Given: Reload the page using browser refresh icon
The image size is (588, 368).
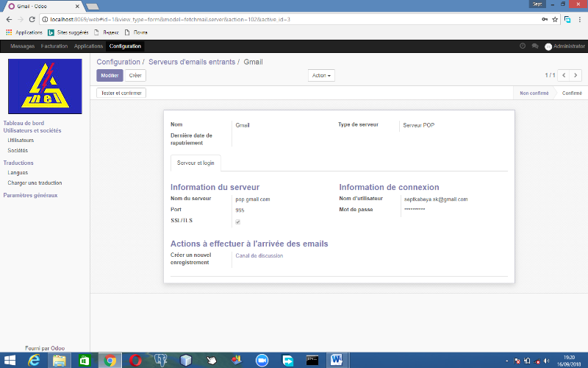Looking at the screenshot, I should click(x=32, y=18).
